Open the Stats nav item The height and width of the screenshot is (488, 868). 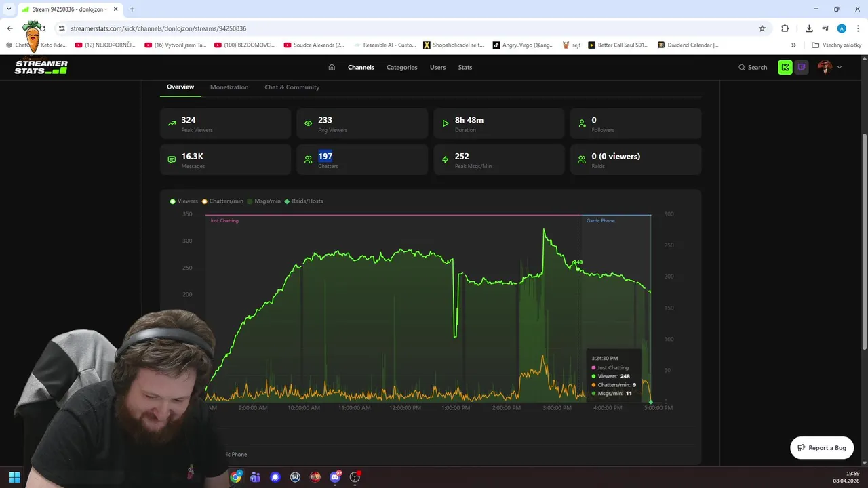[x=465, y=67]
